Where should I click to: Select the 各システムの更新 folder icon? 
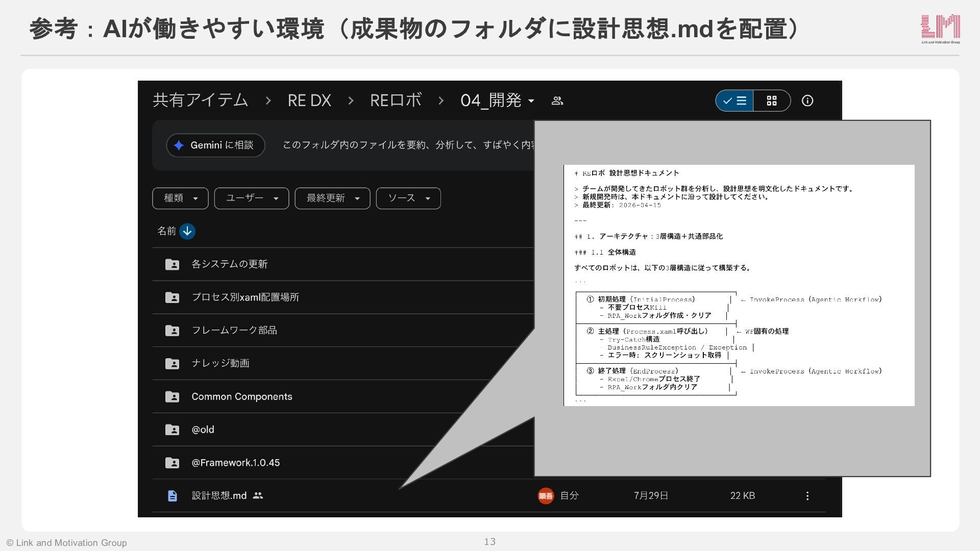point(172,264)
